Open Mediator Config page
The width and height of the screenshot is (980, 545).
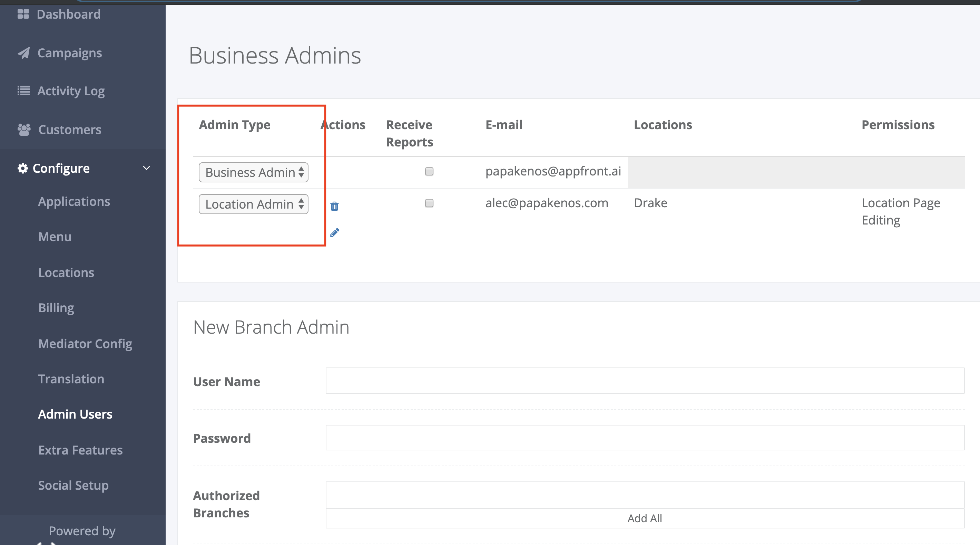(85, 344)
